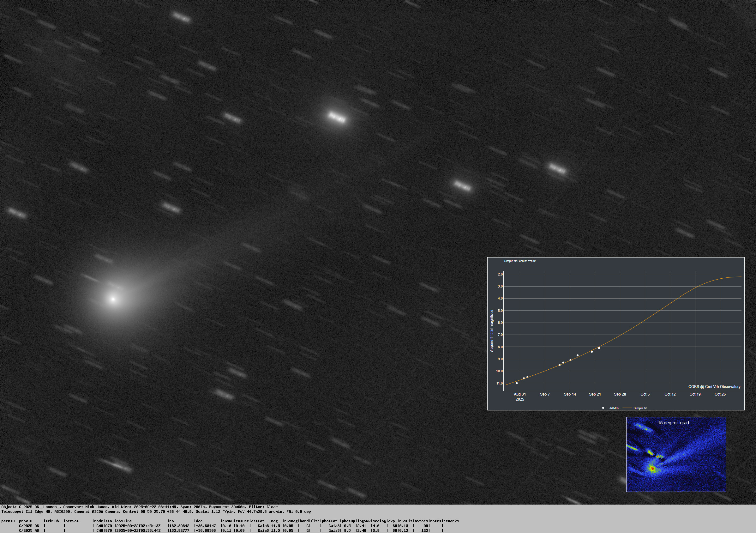Select the first data point near Aug 31
This screenshot has height=533, width=756.
coord(517,383)
